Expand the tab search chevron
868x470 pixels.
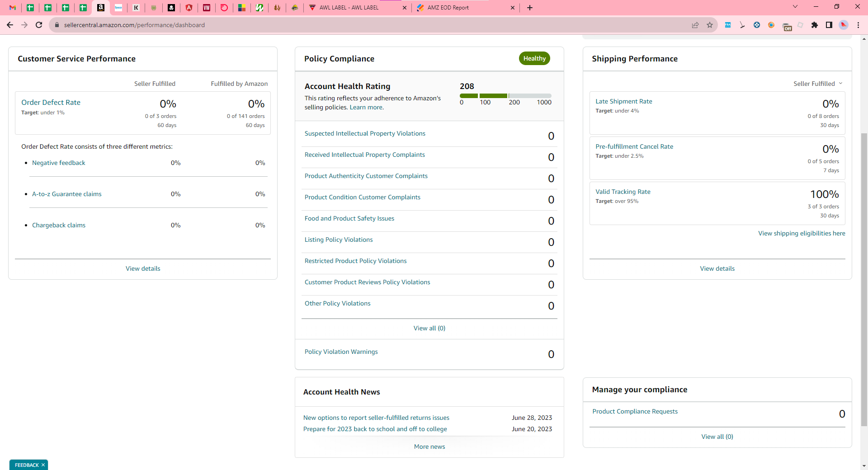coord(795,7)
